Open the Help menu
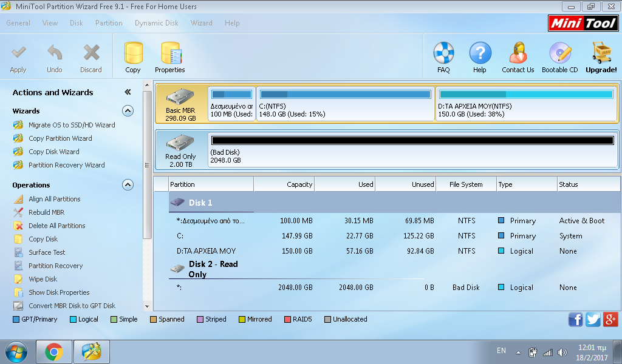The height and width of the screenshot is (364, 622). click(x=232, y=23)
